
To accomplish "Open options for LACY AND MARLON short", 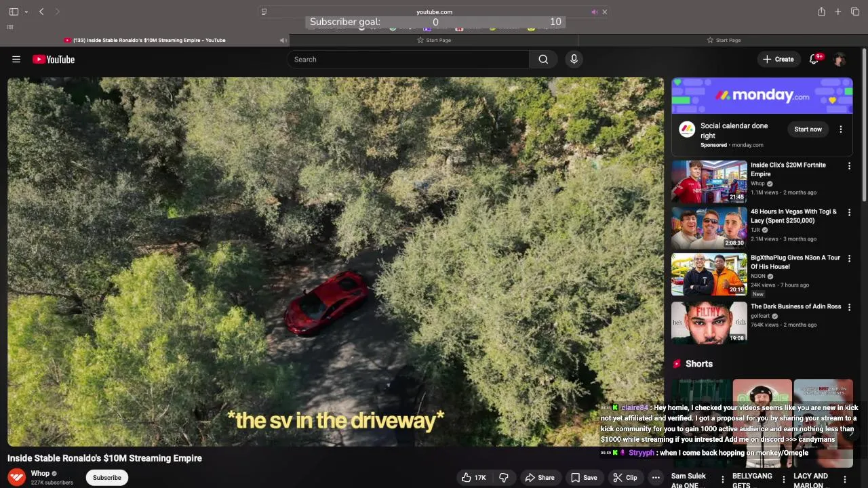I will click(x=845, y=480).
